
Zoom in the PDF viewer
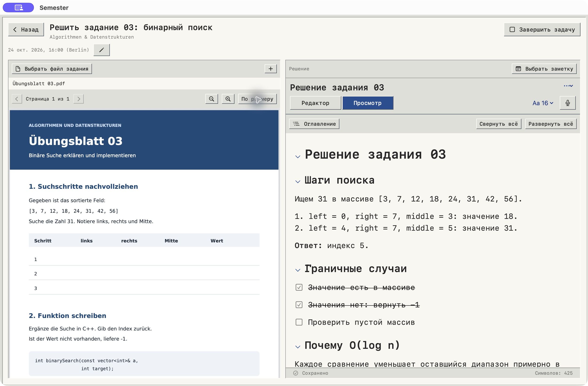click(228, 99)
